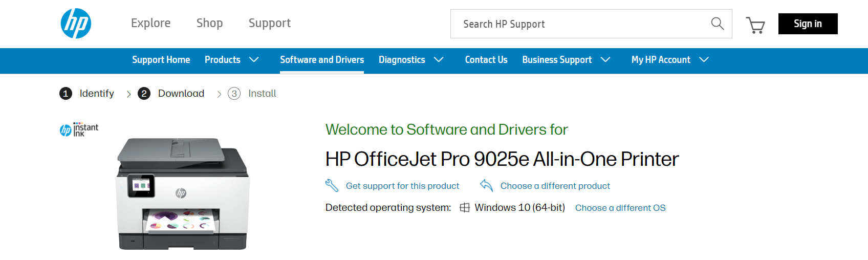Click Choose a different OS link
The height and width of the screenshot is (260, 868).
[620, 208]
